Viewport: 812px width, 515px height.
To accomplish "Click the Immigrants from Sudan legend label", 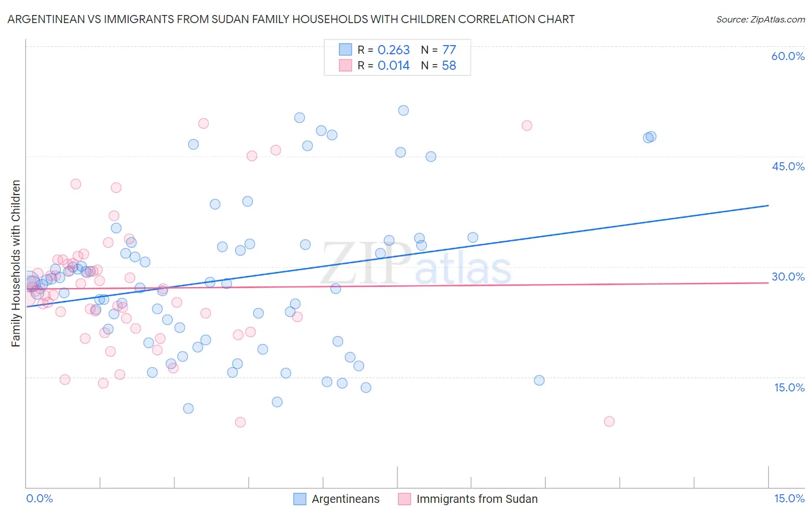I will coord(477,499).
